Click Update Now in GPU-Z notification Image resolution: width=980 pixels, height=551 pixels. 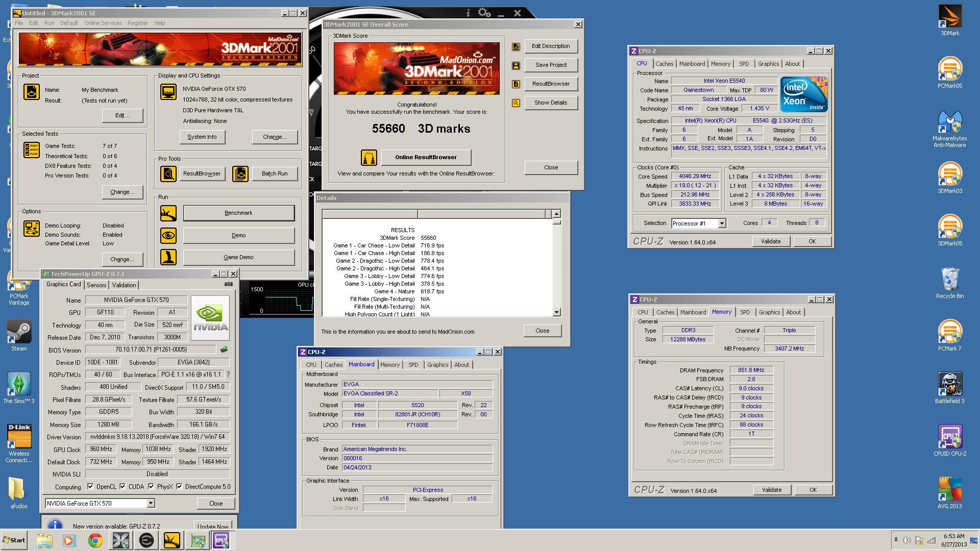[x=213, y=525]
